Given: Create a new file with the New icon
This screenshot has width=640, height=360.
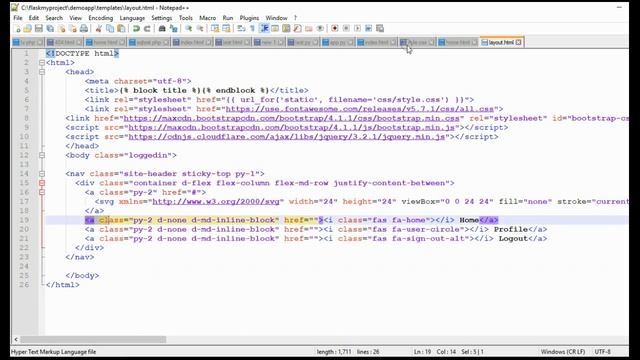Looking at the screenshot, I should (x=17, y=29).
